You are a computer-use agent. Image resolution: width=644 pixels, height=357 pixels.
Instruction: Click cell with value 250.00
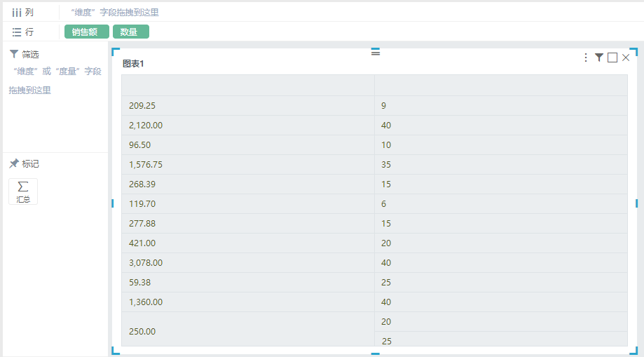coord(248,329)
